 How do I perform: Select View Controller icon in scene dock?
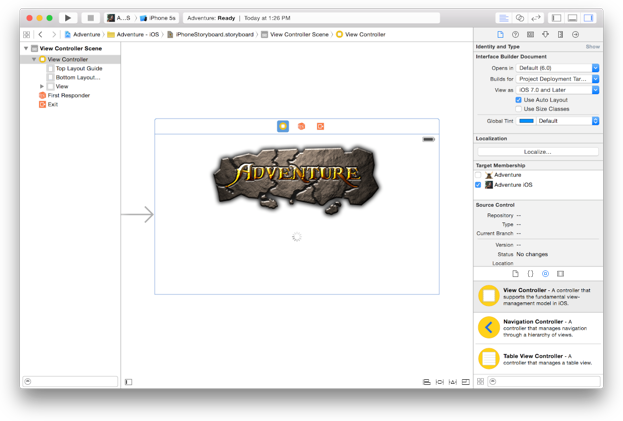point(283,126)
